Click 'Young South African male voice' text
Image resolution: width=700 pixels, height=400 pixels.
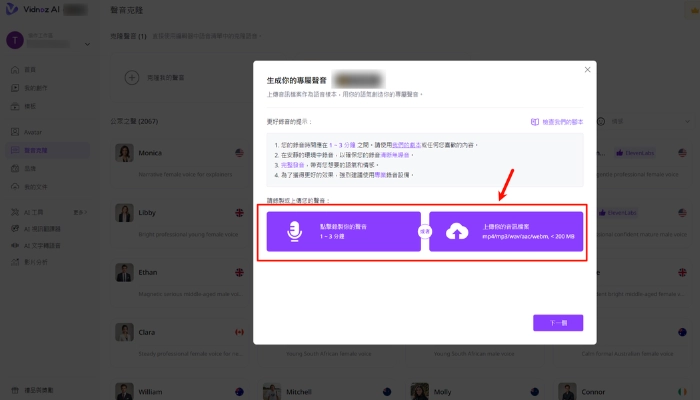(x=474, y=354)
